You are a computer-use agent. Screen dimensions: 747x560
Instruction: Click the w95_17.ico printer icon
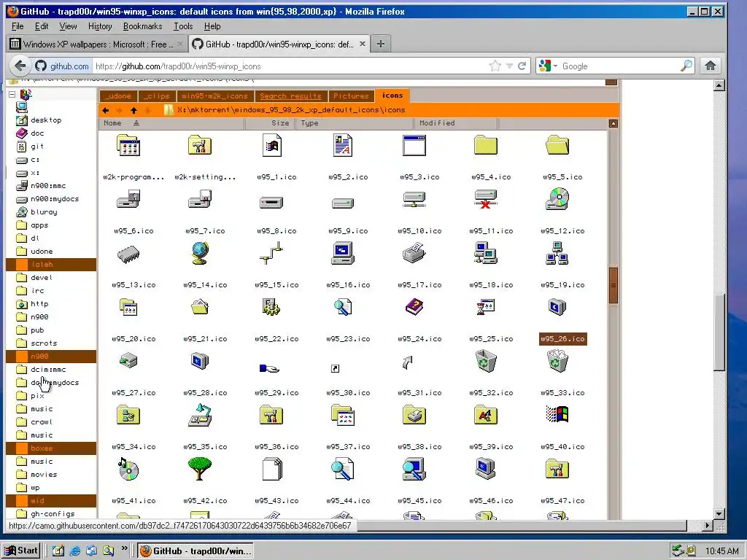coord(414,253)
